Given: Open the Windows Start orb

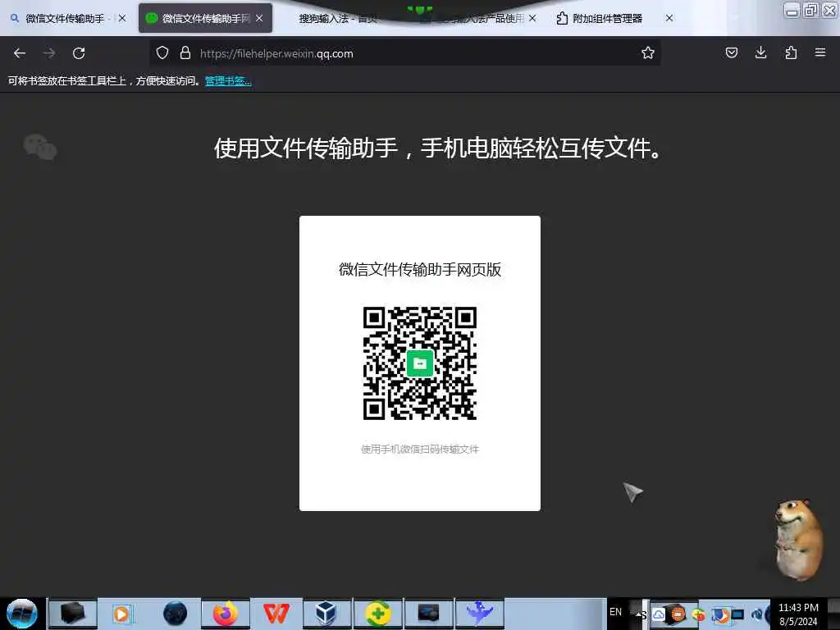Looking at the screenshot, I should 22,614.
